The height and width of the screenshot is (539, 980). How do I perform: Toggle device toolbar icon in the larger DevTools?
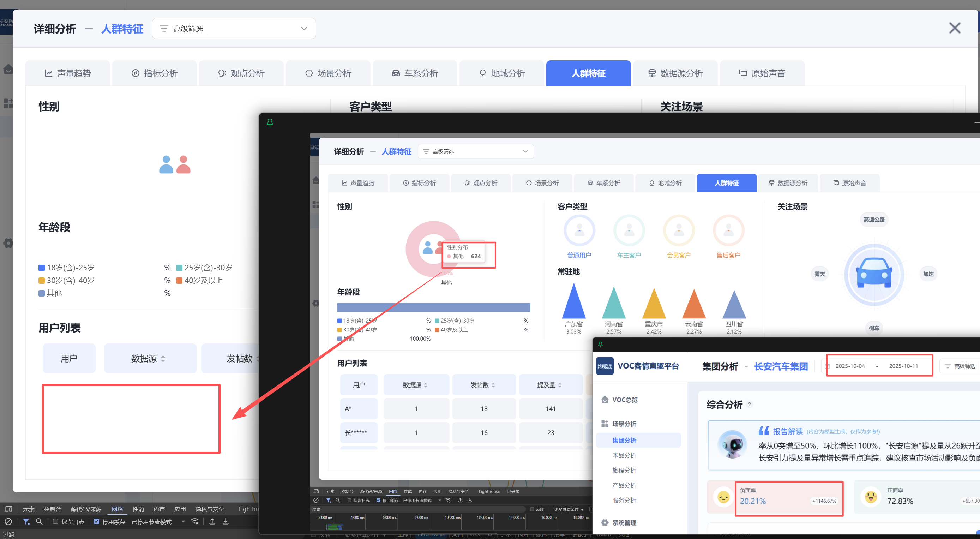point(8,509)
